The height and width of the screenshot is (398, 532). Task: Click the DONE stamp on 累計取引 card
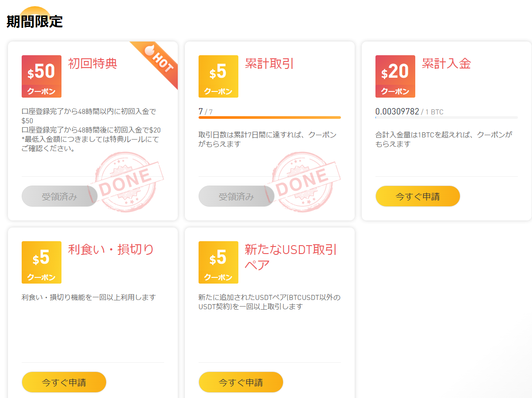point(302,181)
